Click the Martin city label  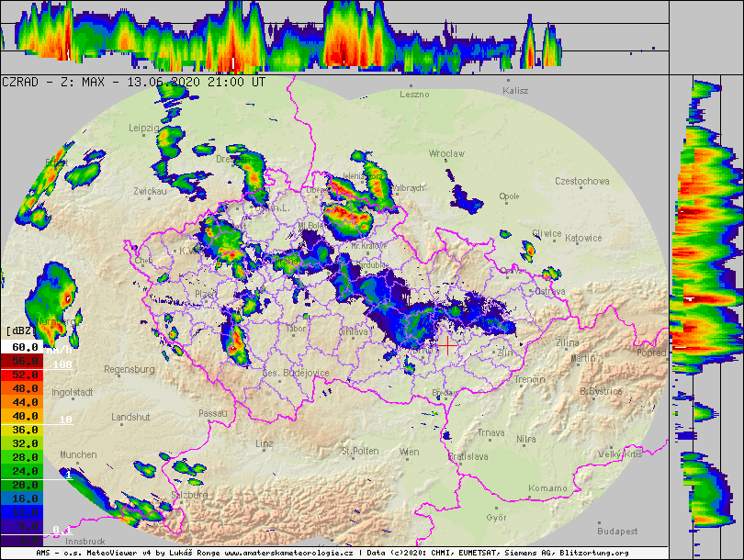583,358
